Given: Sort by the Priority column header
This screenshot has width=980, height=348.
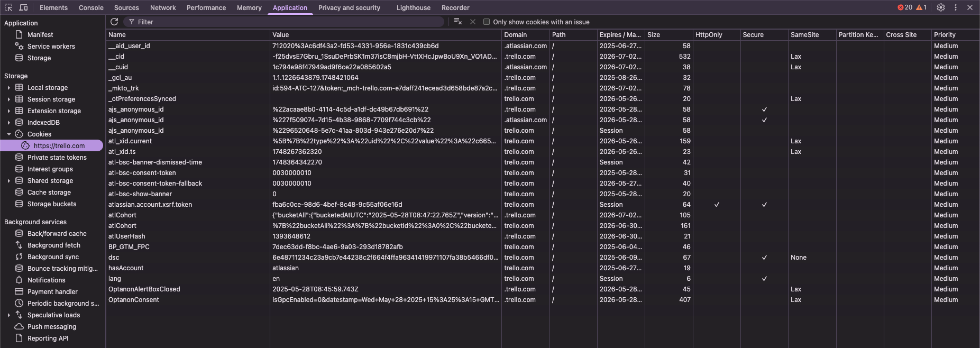Looking at the screenshot, I should [955, 35].
